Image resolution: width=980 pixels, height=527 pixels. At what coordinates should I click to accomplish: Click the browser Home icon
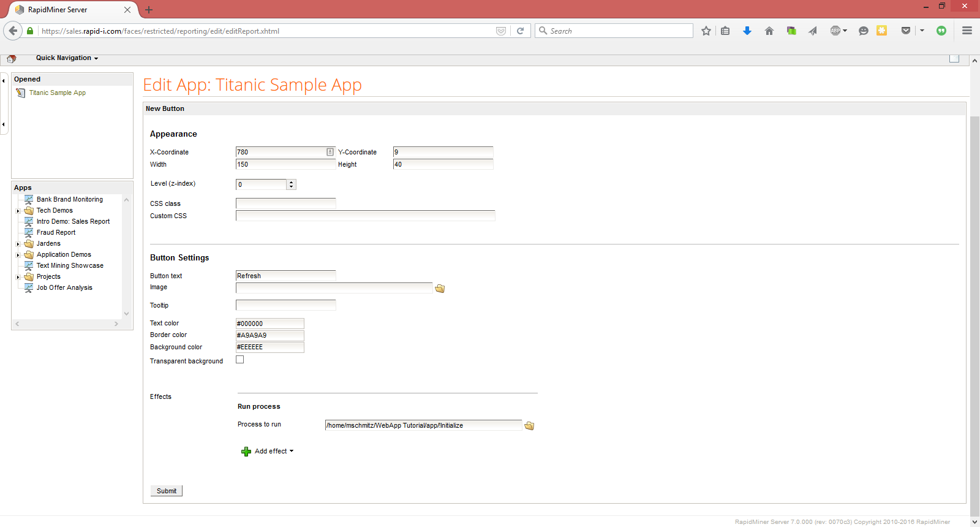click(x=769, y=31)
